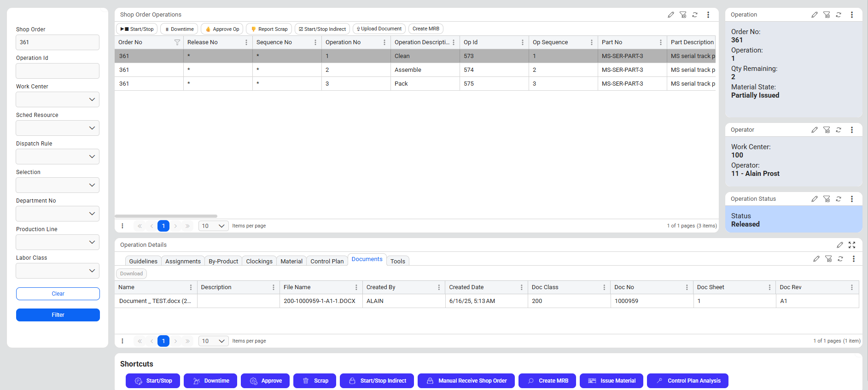Open Op Id column options menu
868x390 pixels.
[x=522, y=42]
